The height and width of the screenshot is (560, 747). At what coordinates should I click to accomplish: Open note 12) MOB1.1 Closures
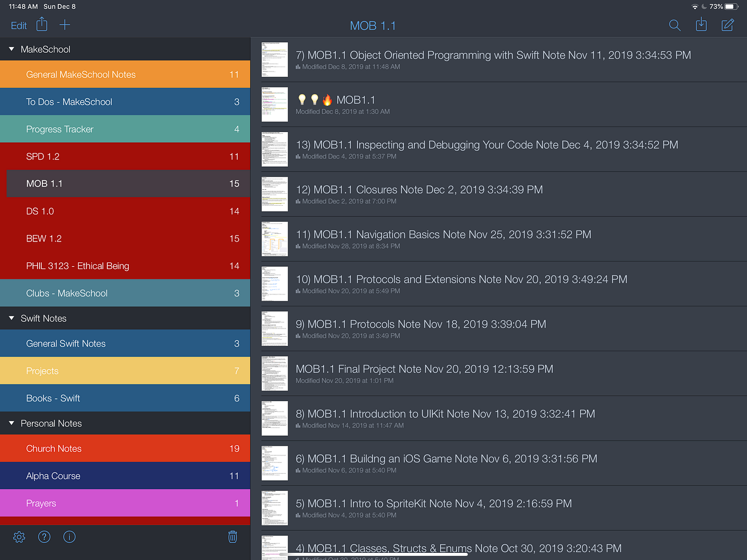point(499,194)
